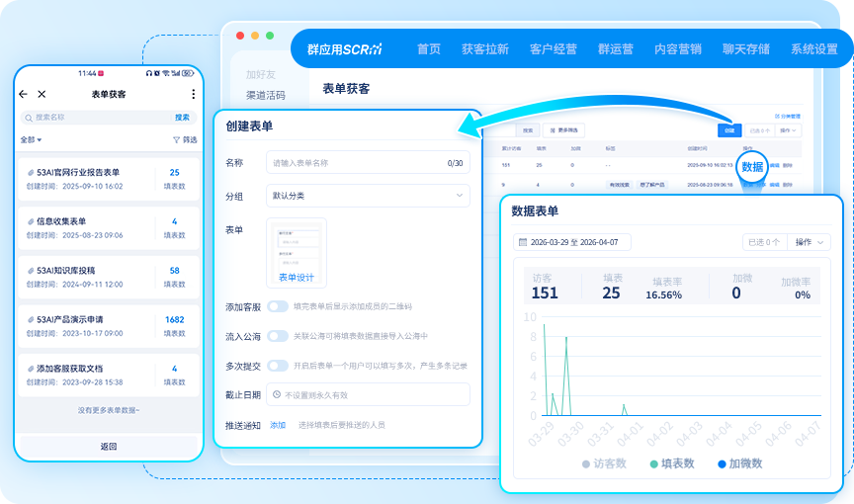
Task: Open 操作 dropdown in 数据表单 panel
Action: [809, 242]
